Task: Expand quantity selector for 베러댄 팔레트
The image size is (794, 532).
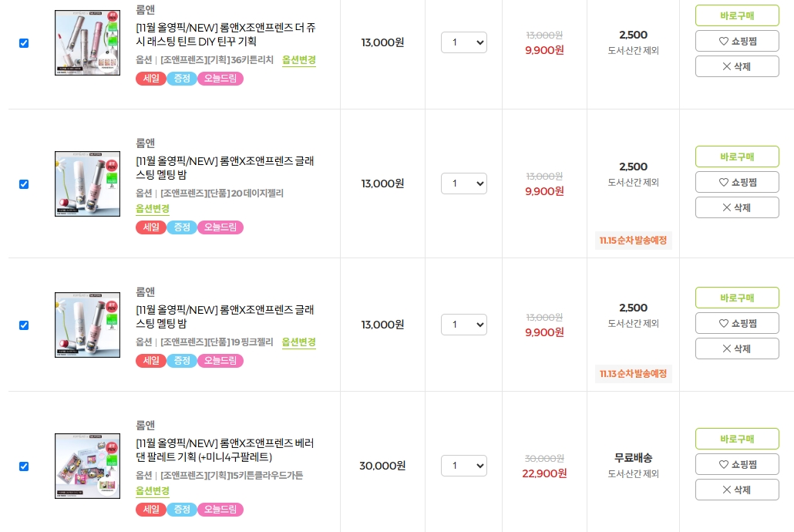Action: pyautogui.click(x=464, y=466)
